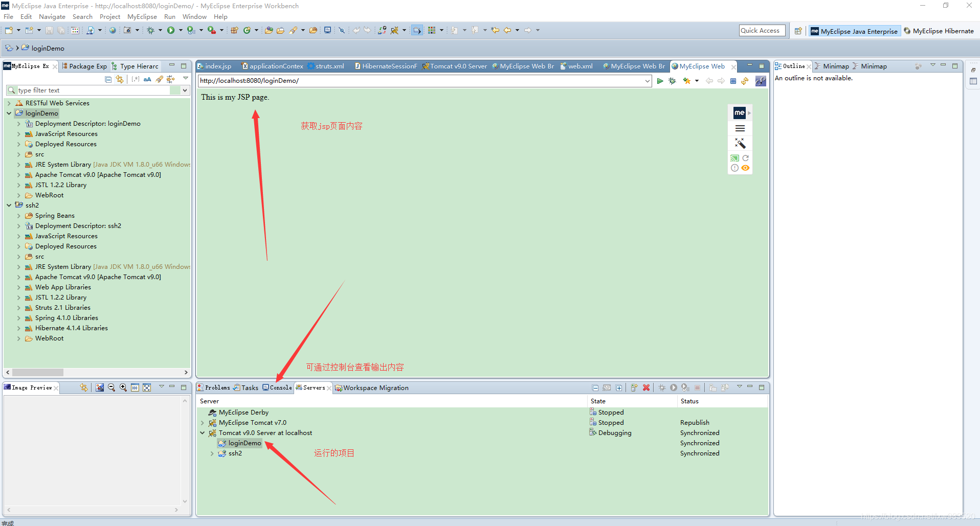This screenshot has width=980, height=526.
Task: Click the New file toolbar icon
Action: pos(9,31)
